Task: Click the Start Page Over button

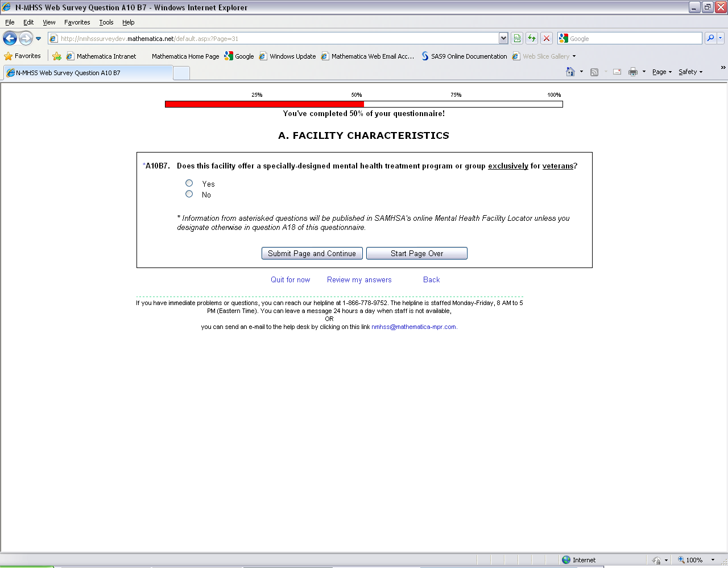Action: coord(417,253)
